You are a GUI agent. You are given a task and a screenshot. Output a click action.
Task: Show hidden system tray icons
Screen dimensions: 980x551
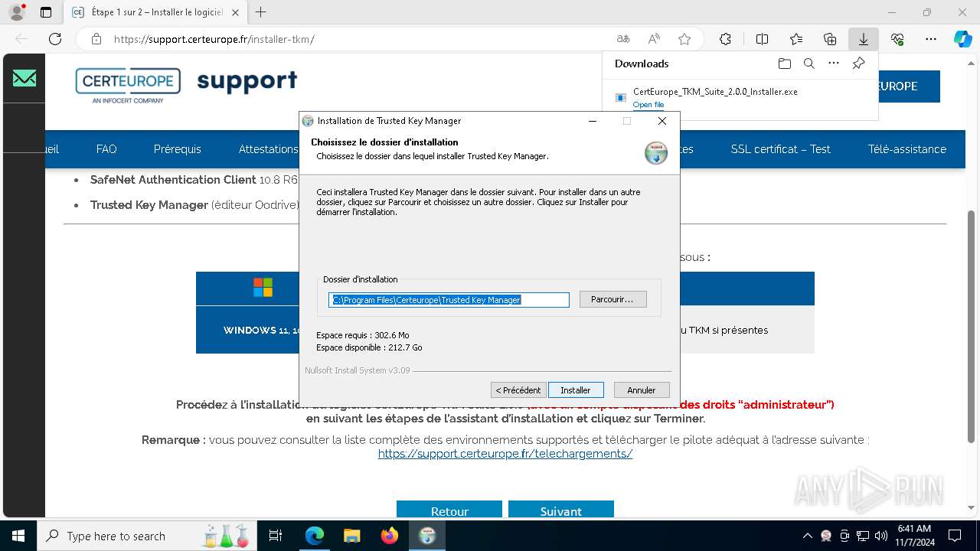807,536
